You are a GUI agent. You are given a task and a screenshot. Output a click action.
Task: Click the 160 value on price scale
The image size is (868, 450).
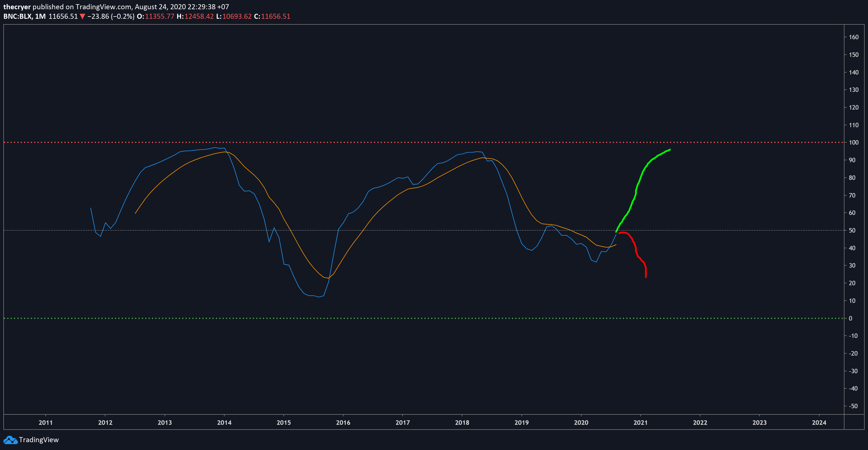[x=853, y=37]
